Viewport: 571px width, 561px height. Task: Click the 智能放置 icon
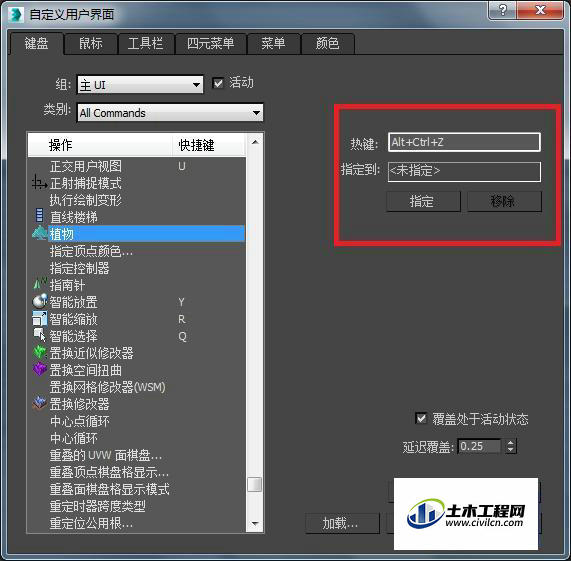tap(40, 301)
